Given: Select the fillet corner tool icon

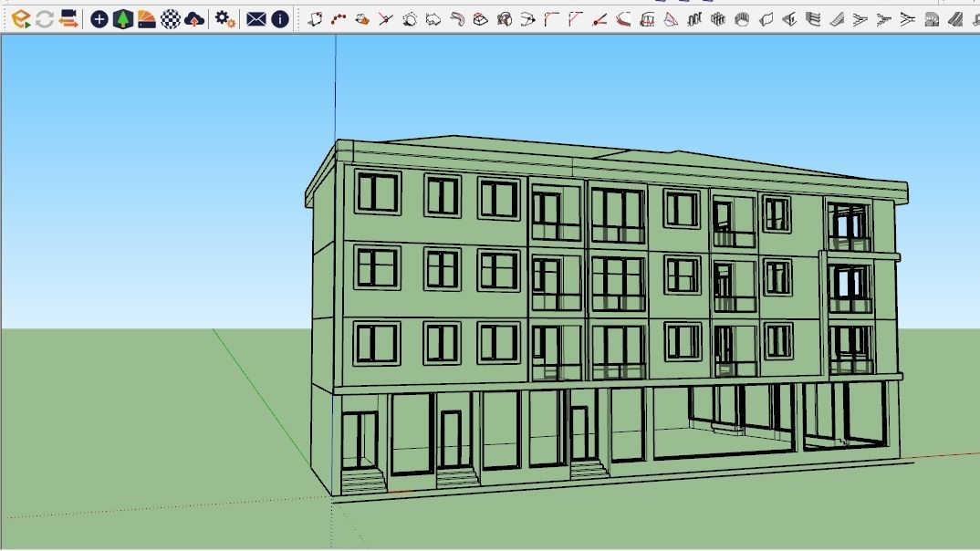Looking at the screenshot, I should 551,20.
